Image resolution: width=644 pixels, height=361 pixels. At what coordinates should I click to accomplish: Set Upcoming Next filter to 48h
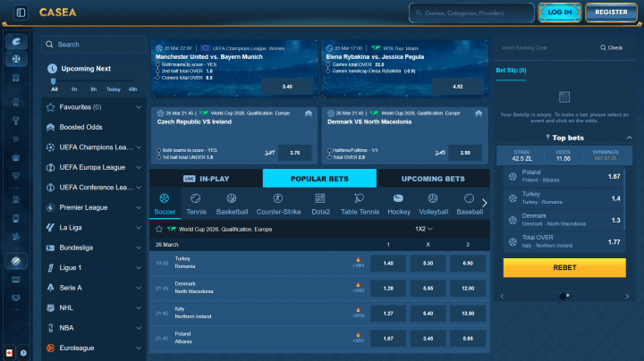[x=132, y=89]
